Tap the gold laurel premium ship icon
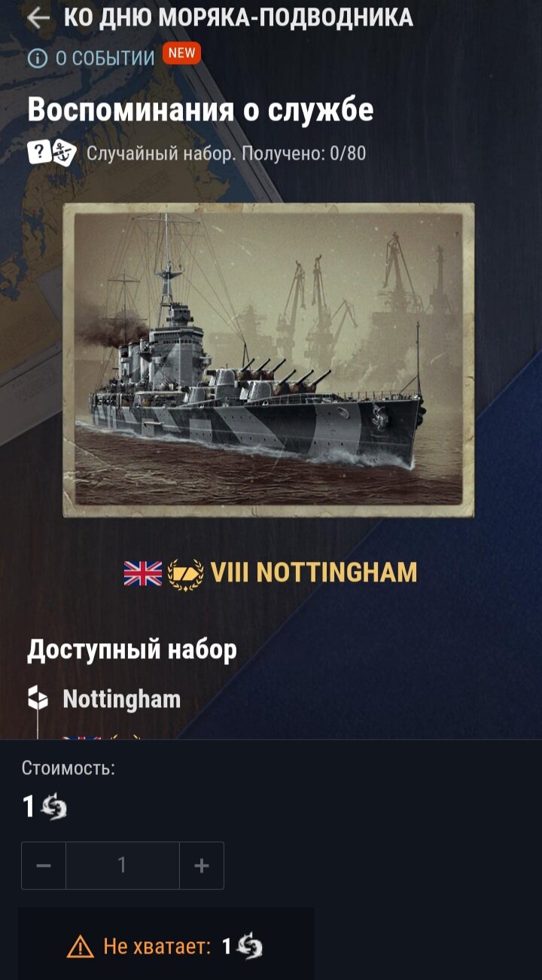The image size is (542, 980). coord(185,574)
